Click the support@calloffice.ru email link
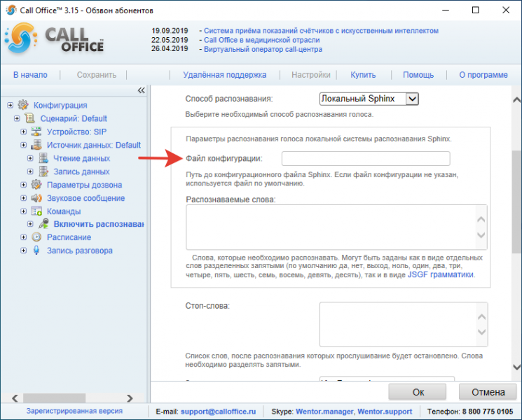 [x=219, y=412]
